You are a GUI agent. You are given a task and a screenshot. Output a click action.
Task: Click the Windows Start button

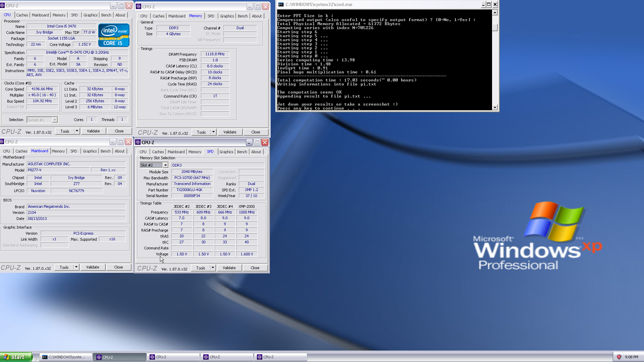pyautogui.click(x=16, y=357)
